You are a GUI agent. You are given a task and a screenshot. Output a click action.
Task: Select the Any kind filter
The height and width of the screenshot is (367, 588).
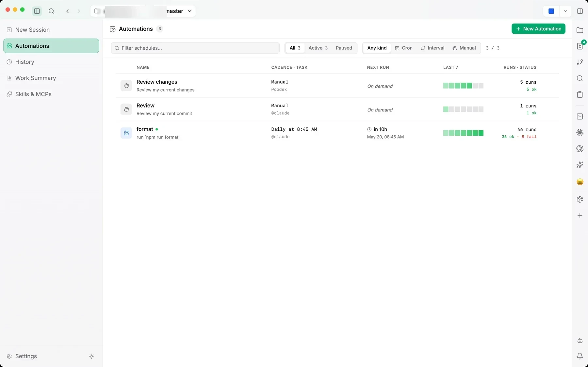click(x=377, y=48)
